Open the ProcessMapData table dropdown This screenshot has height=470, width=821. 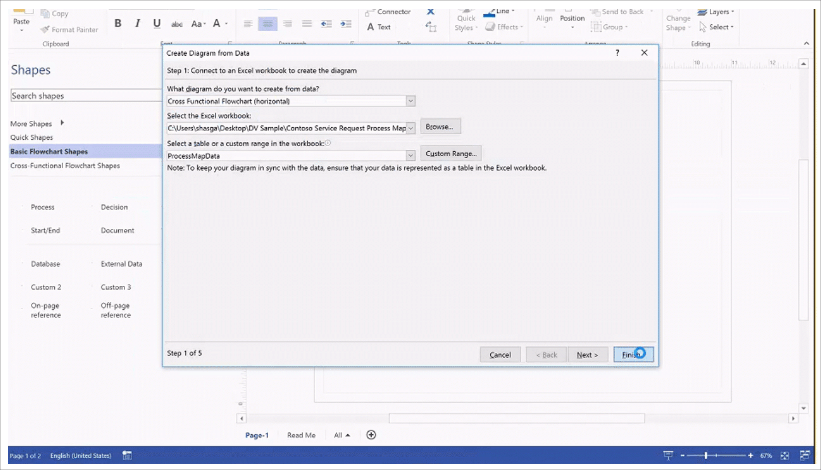pos(411,155)
